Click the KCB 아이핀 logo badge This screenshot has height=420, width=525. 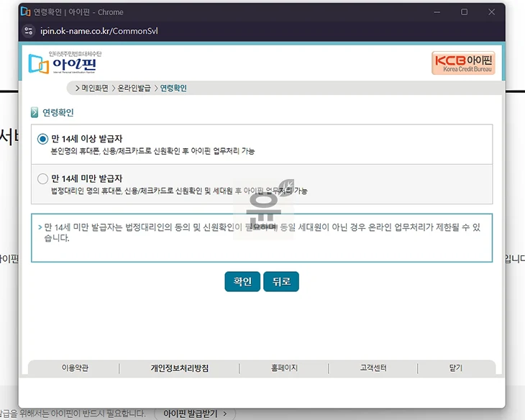(462, 63)
